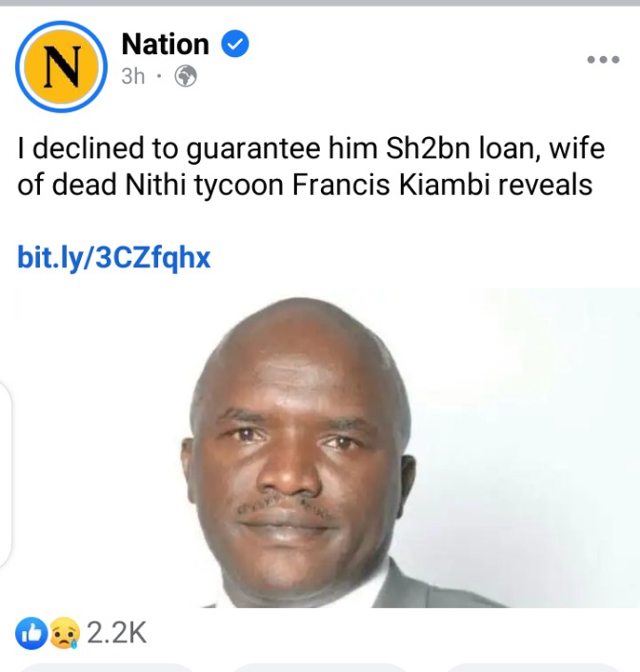Open the bit.ly/3CZfqhx article link
The image size is (640, 672).
click(x=113, y=258)
